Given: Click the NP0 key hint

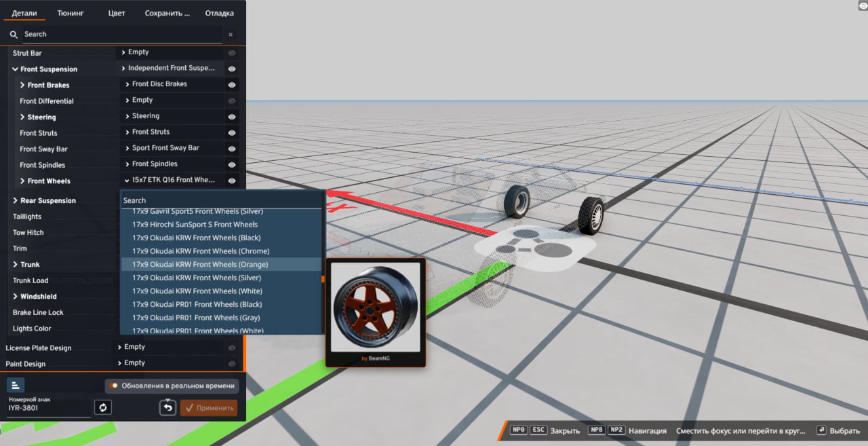Looking at the screenshot, I should [x=519, y=430].
